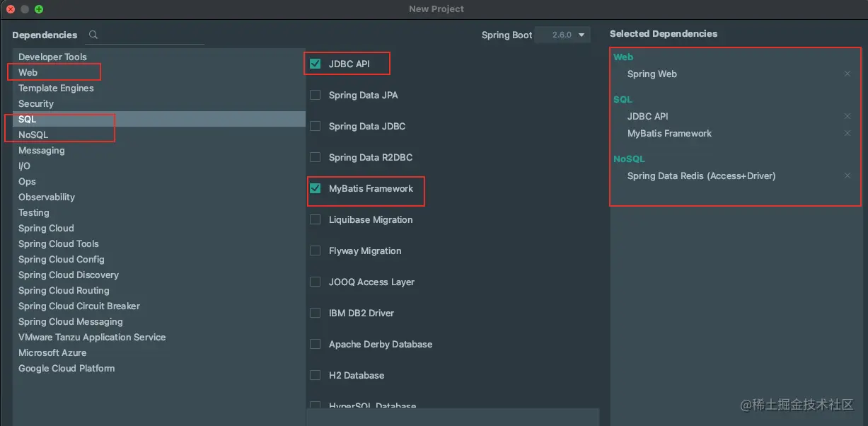Viewport: 868px width, 426px height.
Task: Open the Spring Cloud category
Action: pyautogui.click(x=159, y=228)
